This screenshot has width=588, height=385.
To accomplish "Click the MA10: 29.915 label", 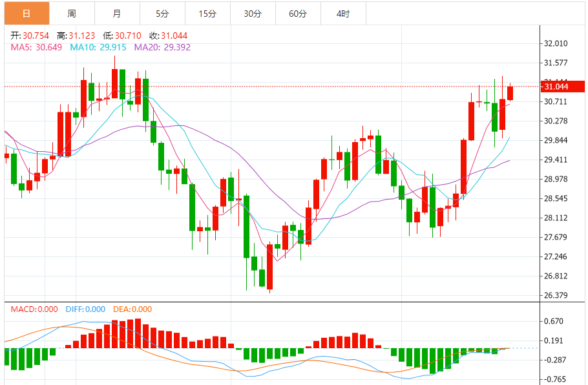I will pyautogui.click(x=98, y=47).
